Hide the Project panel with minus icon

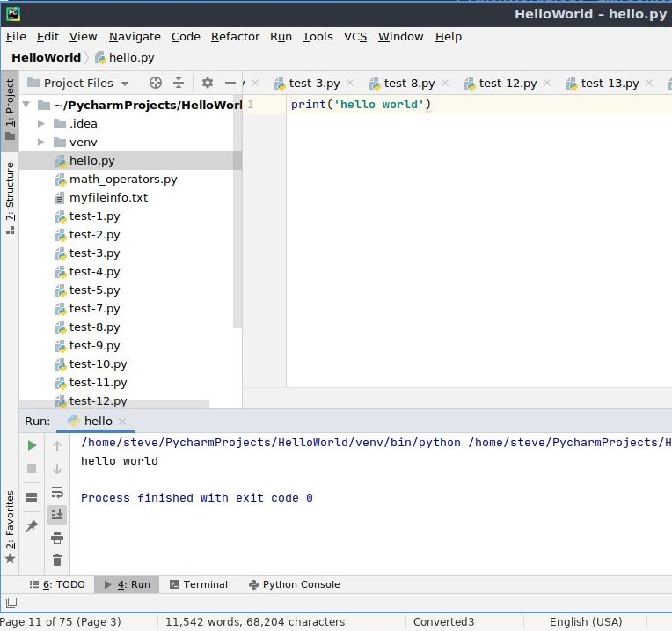[230, 83]
